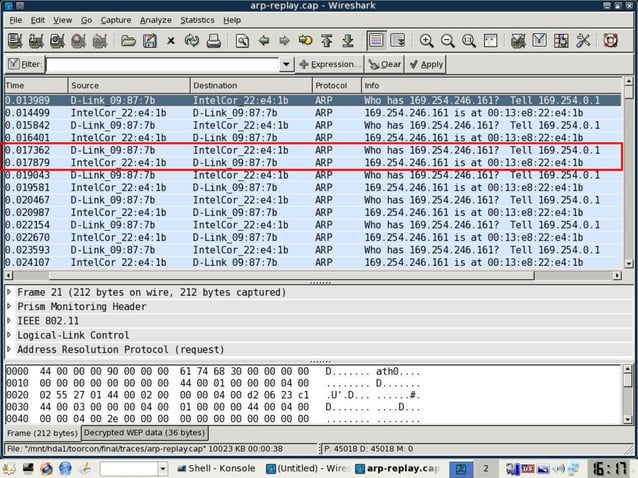This screenshot has width=638, height=478.
Task: Click the Zoom in magnifier icon
Action: tap(426, 41)
